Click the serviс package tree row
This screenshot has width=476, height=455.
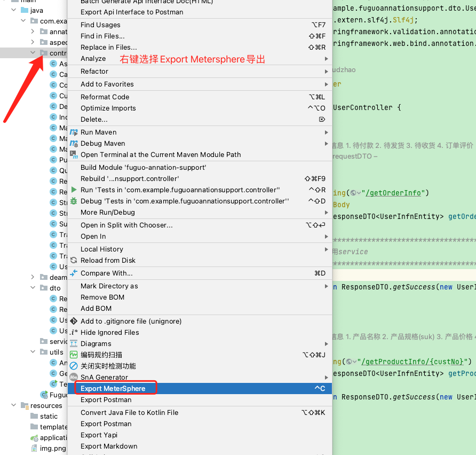(34, 341)
